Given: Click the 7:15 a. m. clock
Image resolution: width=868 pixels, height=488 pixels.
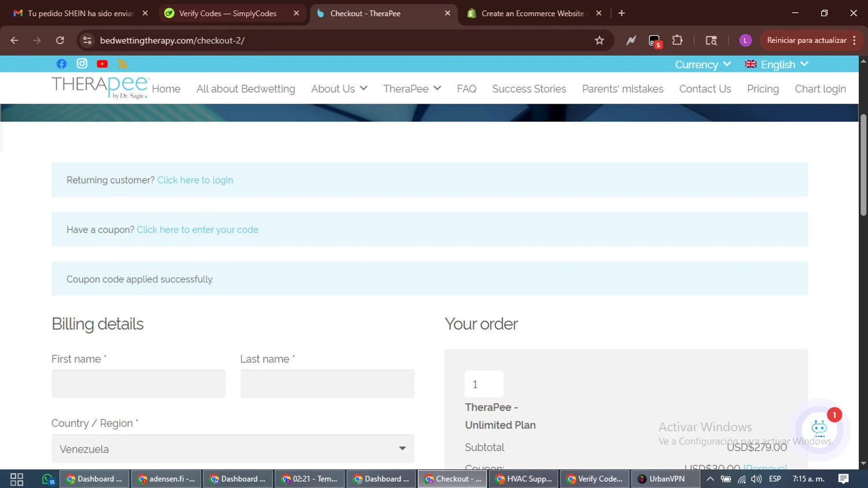Looking at the screenshot, I should coord(808,479).
